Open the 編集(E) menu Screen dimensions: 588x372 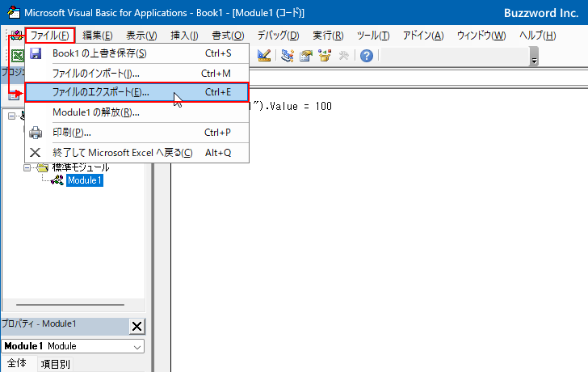[97, 36]
